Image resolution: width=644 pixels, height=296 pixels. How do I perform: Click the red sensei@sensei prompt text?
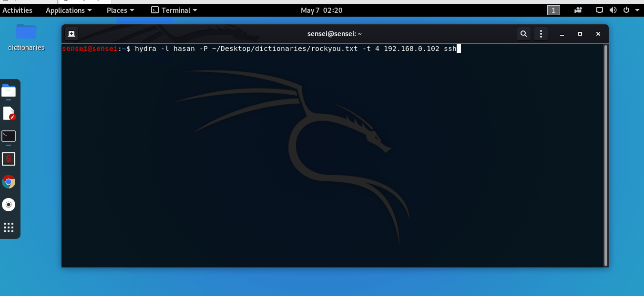90,49
